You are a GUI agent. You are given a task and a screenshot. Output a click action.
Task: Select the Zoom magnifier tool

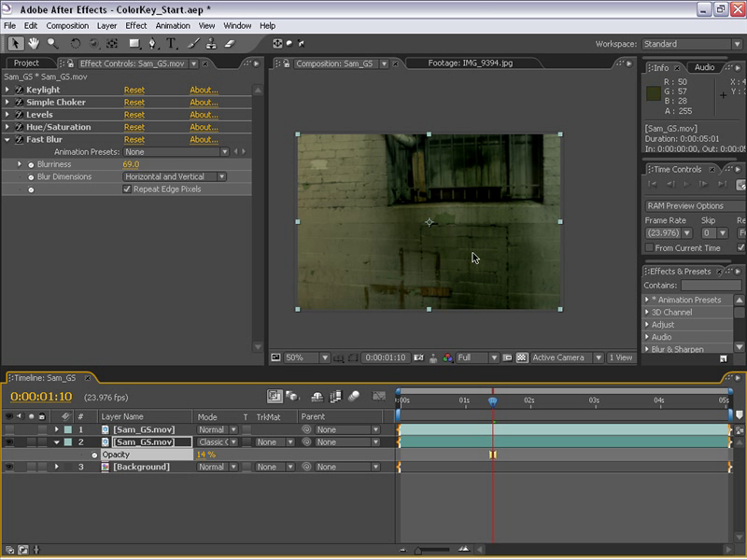tap(51, 43)
